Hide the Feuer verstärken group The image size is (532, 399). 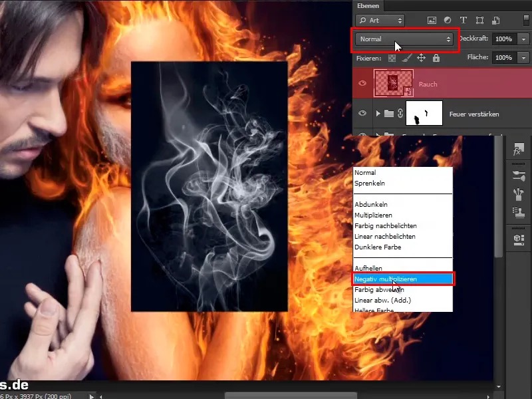[362, 113]
